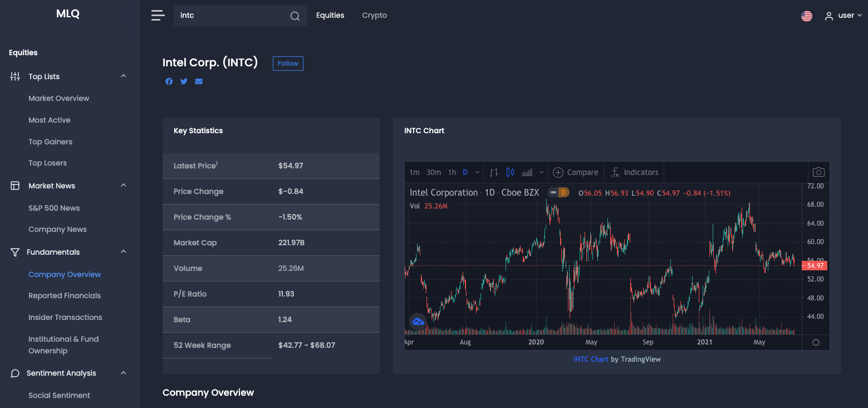Select the Area chart style icon

(527, 172)
